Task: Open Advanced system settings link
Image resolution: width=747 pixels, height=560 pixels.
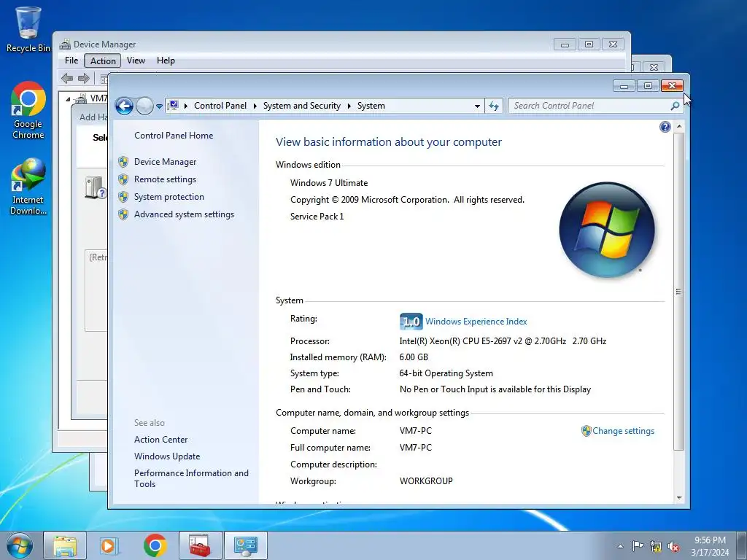Action: pos(184,215)
